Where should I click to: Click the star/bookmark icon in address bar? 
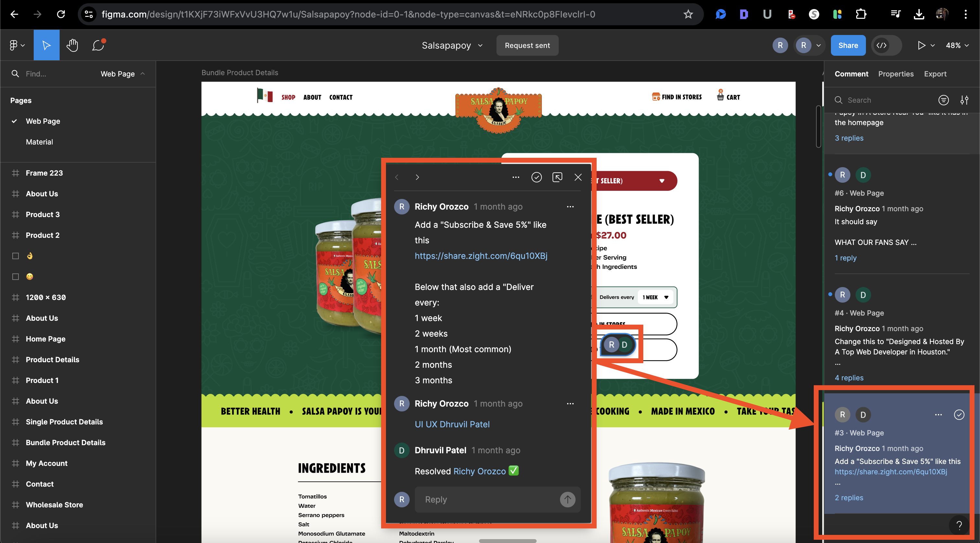coord(689,13)
